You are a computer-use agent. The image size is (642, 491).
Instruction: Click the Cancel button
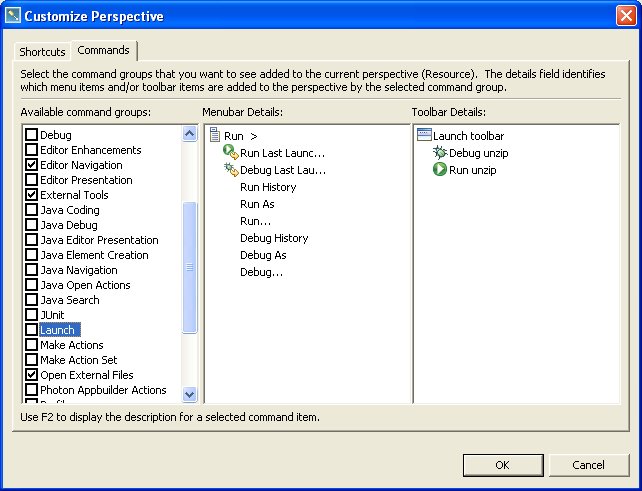588,465
